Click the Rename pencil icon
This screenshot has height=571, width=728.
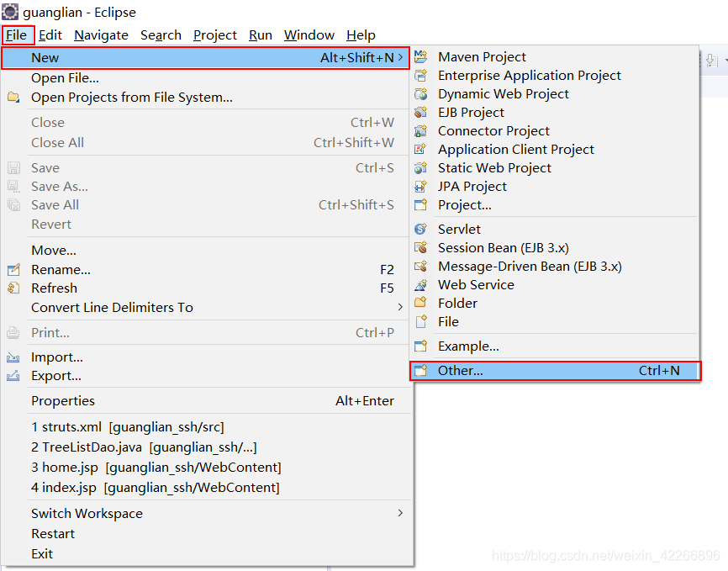click(x=13, y=269)
